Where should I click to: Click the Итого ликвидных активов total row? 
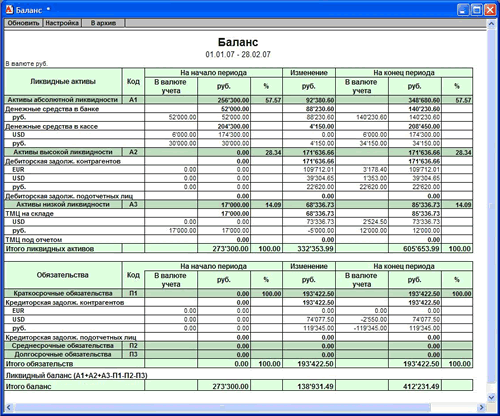coord(238,248)
